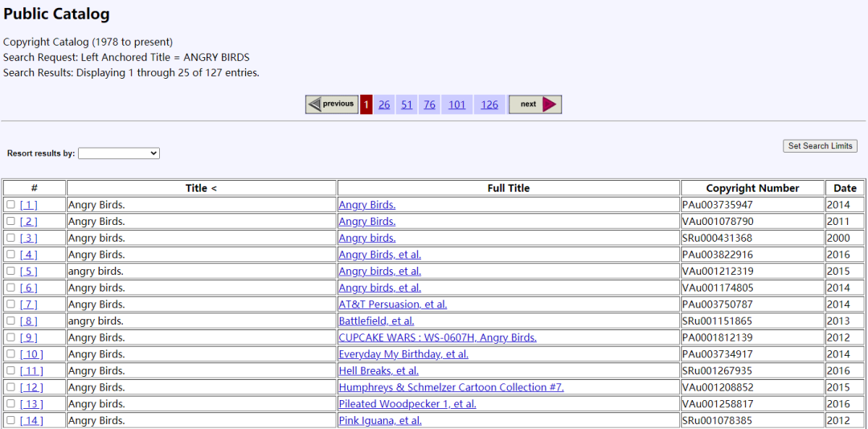Click the entry number [ 6 ] link

point(29,288)
